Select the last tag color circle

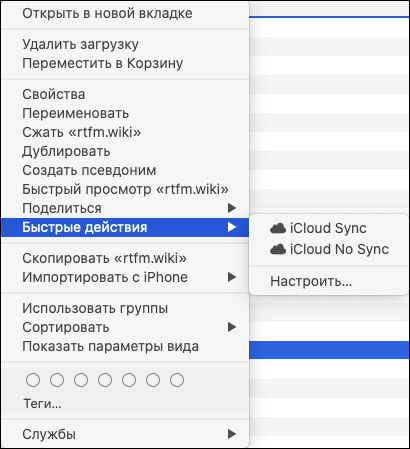point(177,380)
